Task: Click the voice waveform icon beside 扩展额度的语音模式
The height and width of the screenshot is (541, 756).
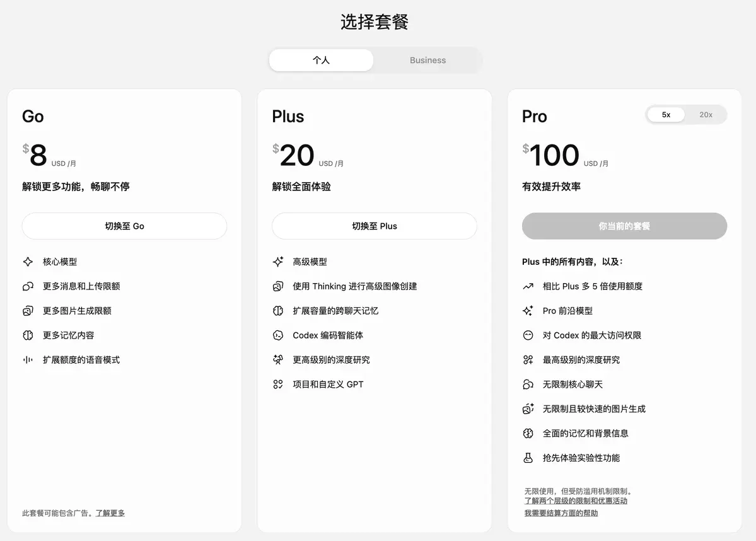Action: tap(28, 359)
